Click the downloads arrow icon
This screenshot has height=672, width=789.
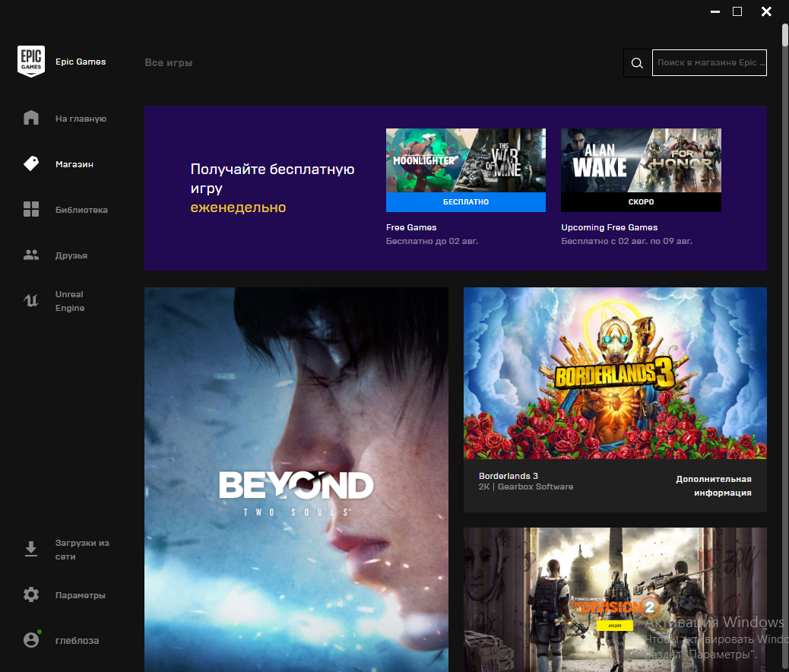click(x=30, y=549)
